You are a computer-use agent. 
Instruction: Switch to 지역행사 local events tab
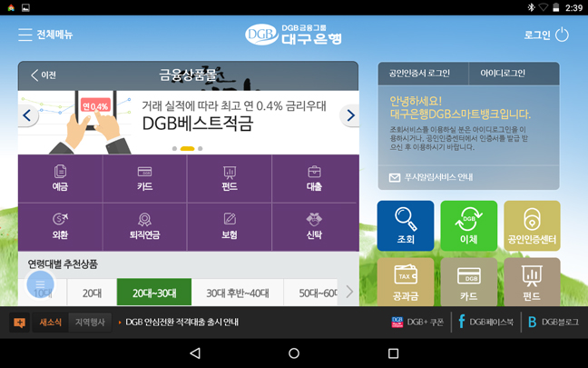tap(90, 323)
